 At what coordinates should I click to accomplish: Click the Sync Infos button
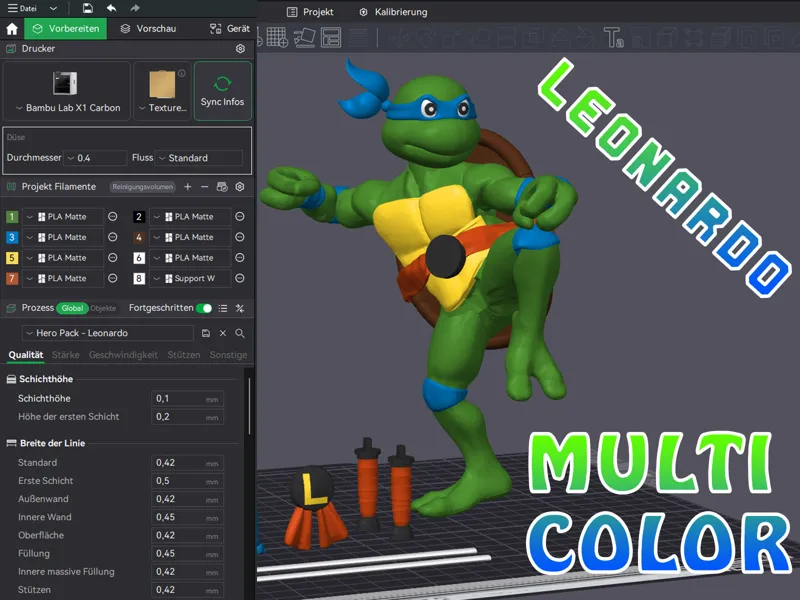[x=222, y=91]
